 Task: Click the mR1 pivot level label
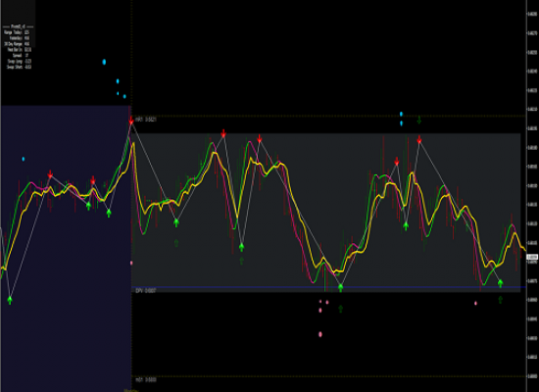click(x=146, y=120)
